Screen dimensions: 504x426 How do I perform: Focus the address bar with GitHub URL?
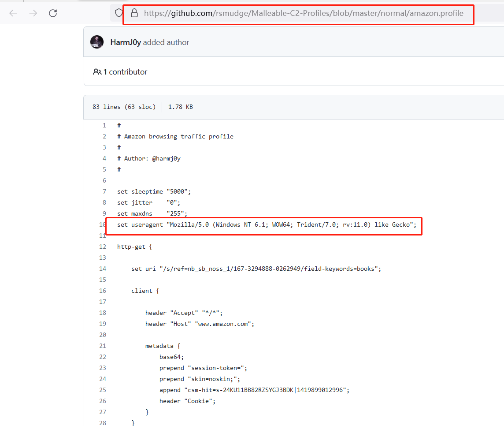coord(303,13)
